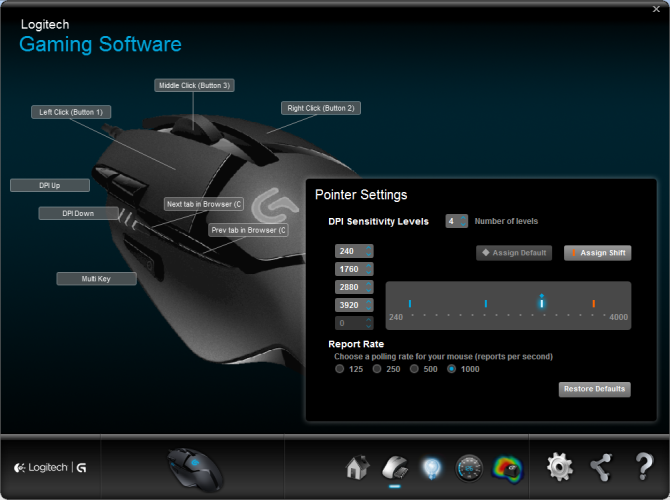The height and width of the screenshot is (500, 670).
Task: Click the DPI Down button label
Action: tap(78, 213)
